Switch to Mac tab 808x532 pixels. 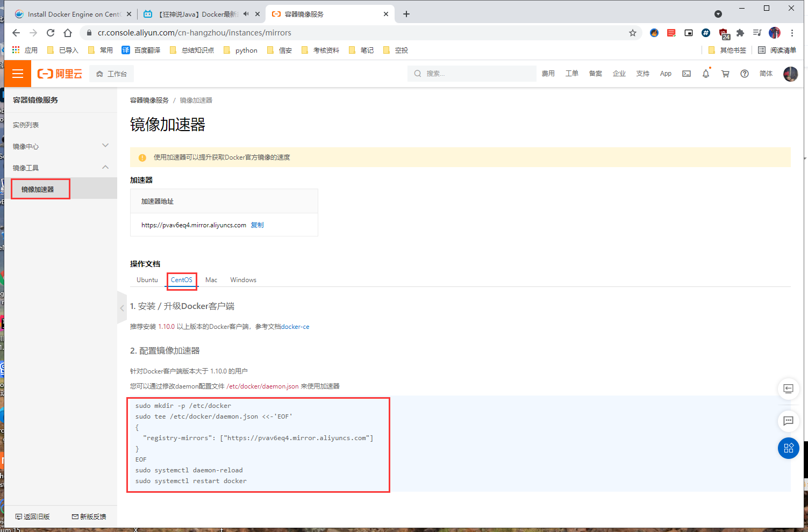[211, 280]
